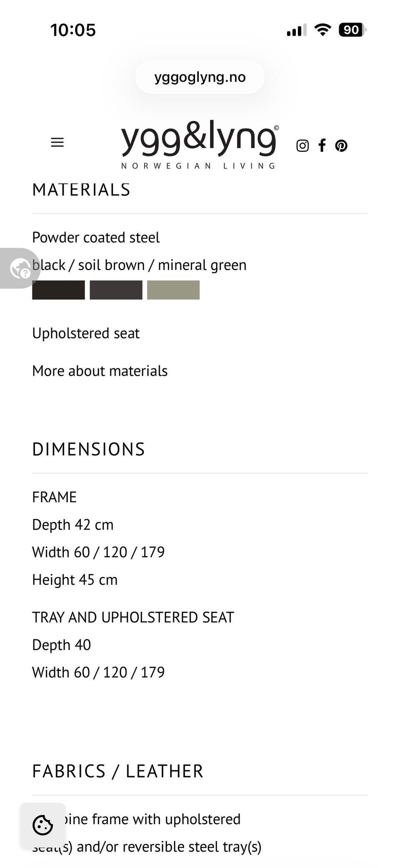Select the black color swatch
400x868 pixels.
click(x=58, y=290)
